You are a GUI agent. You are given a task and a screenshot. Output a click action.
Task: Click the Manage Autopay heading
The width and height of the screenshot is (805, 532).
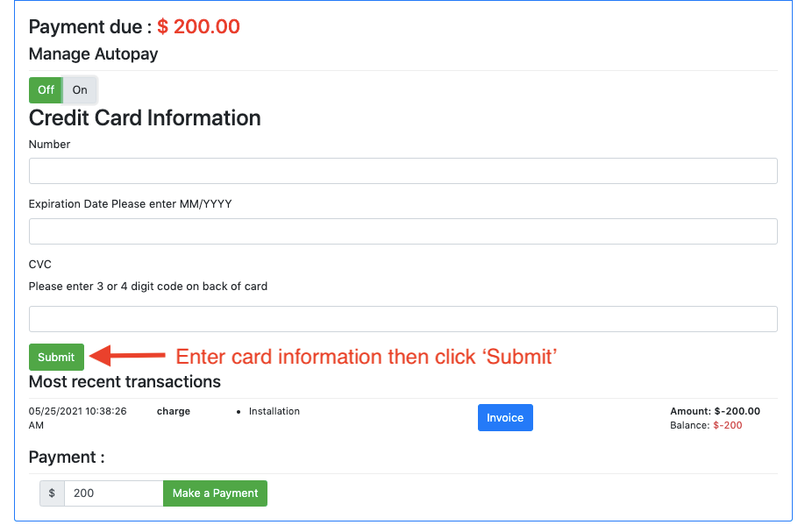click(x=93, y=54)
